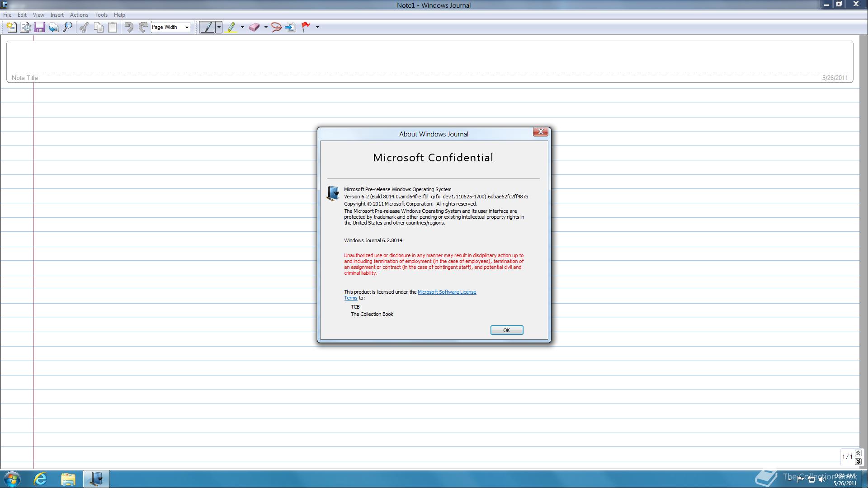868x488 pixels.
Task: Click the note date 5/26/2011 in header
Action: click(835, 78)
